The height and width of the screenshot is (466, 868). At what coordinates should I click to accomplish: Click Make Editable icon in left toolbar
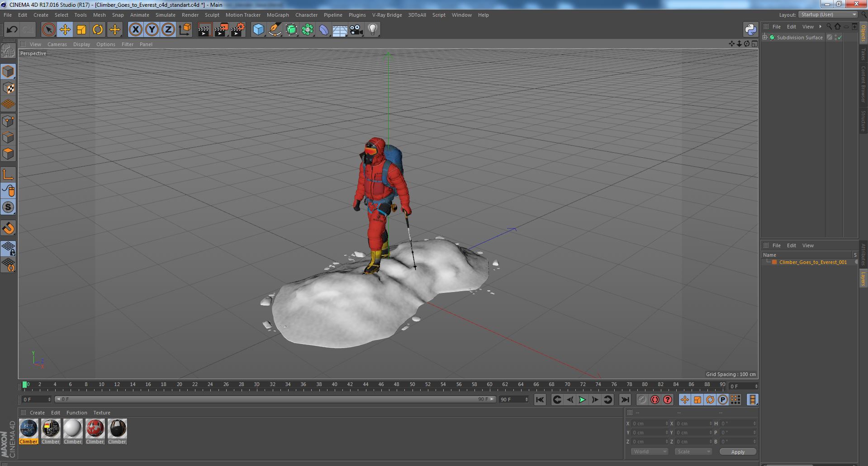coord(8,51)
